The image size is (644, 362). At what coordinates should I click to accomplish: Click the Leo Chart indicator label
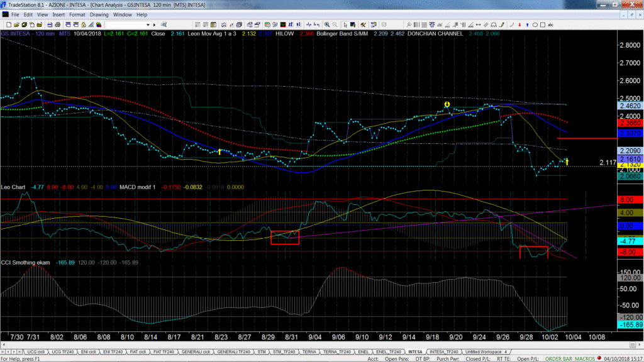coord(13,187)
